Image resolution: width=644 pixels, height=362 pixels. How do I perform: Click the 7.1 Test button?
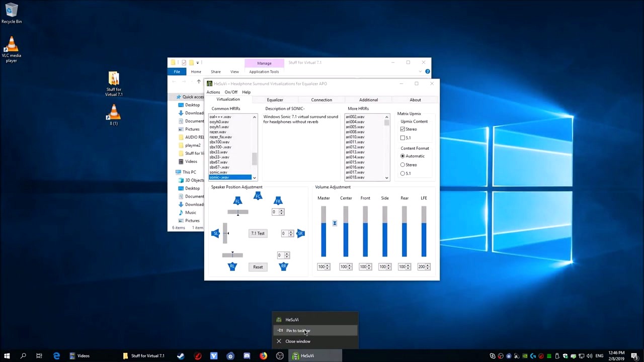258,233
